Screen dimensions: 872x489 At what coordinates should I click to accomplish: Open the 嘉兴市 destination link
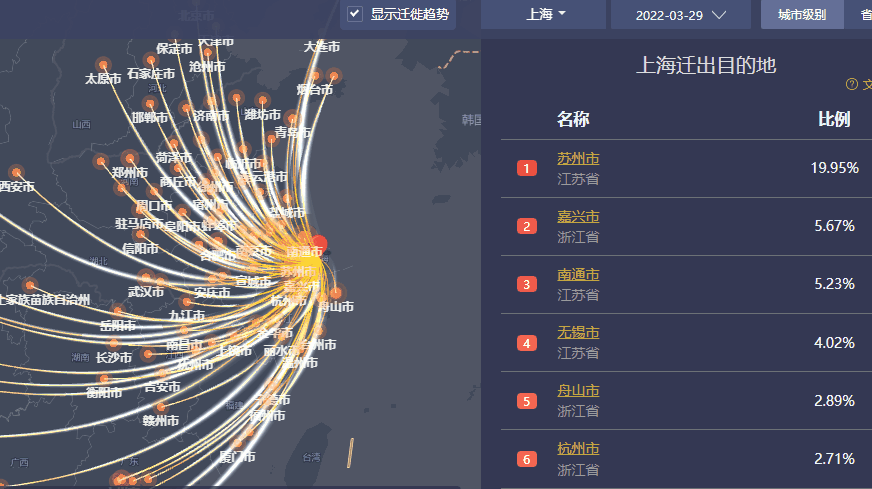(578, 217)
